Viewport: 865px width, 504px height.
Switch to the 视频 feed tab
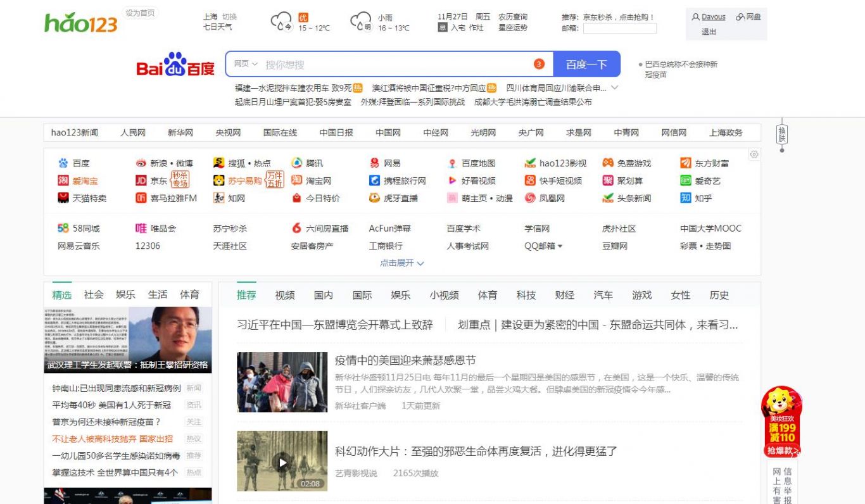pyautogui.click(x=285, y=295)
